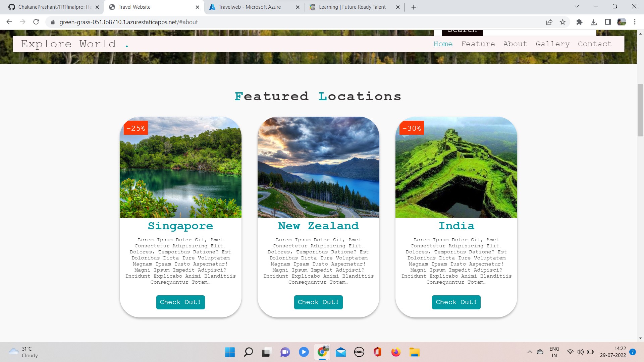Click Contact in the site navigation
This screenshot has height=362, width=644.
595,44
